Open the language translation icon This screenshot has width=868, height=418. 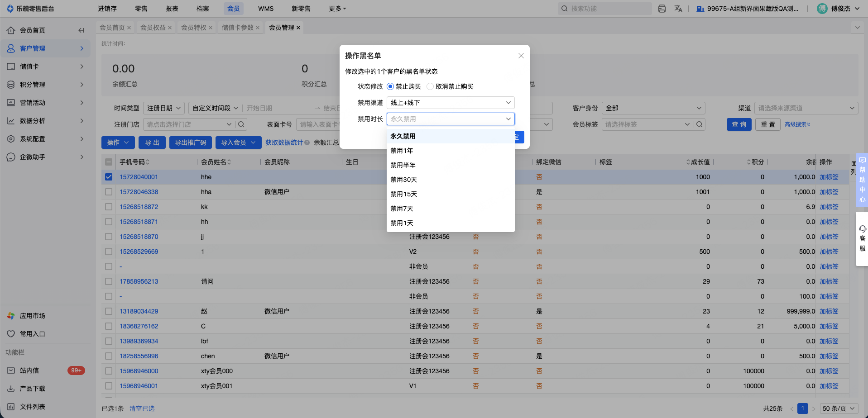point(678,9)
